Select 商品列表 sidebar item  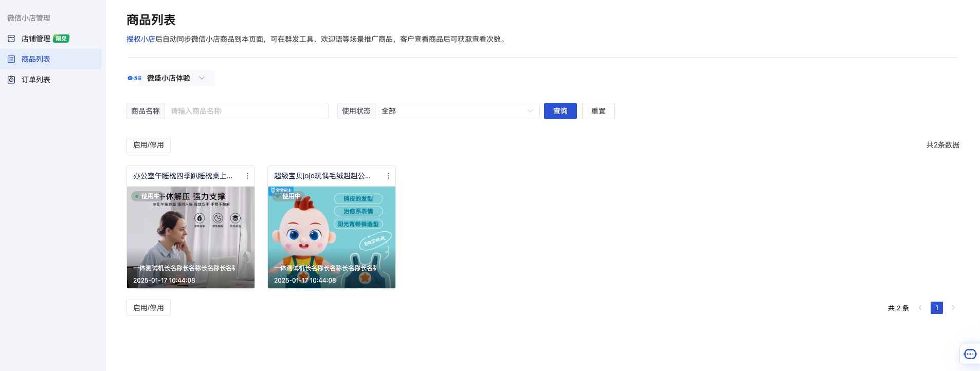click(x=51, y=59)
